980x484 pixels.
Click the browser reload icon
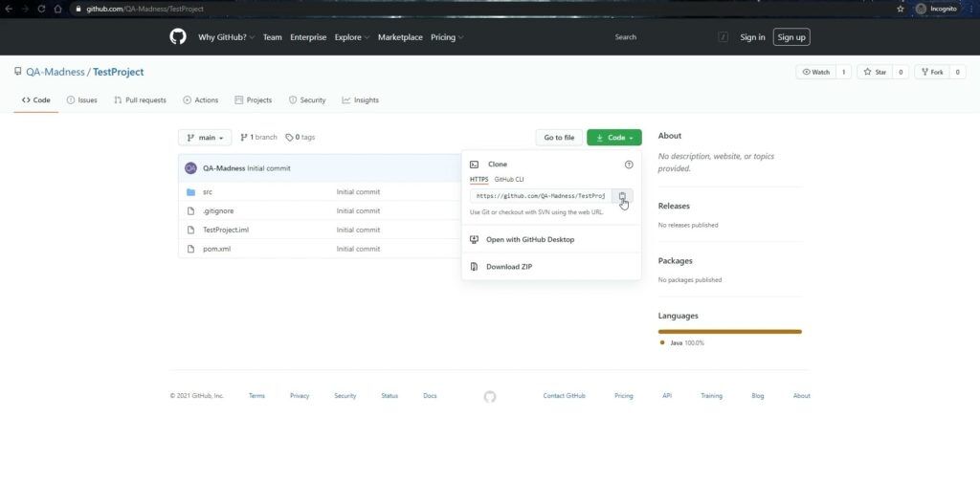coord(41,9)
